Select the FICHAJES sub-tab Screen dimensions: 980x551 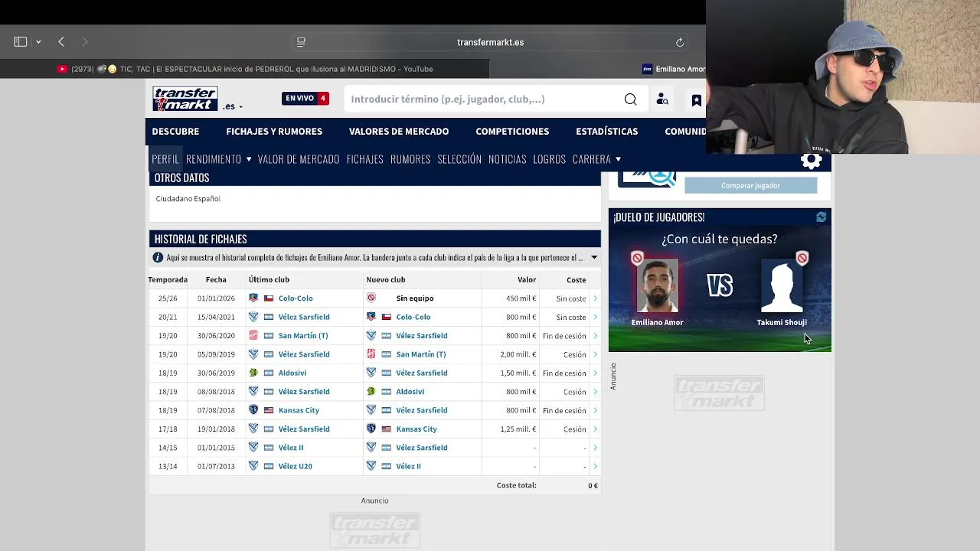(365, 159)
